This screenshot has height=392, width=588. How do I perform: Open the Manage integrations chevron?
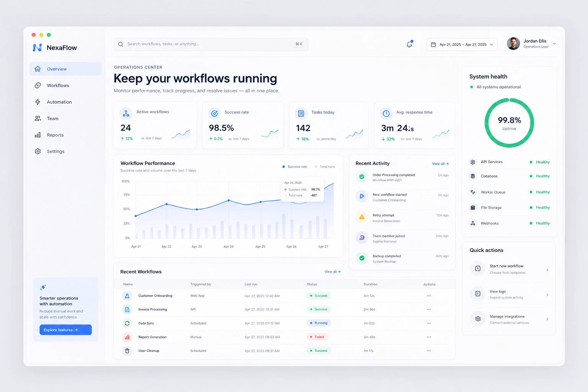click(547, 319)
